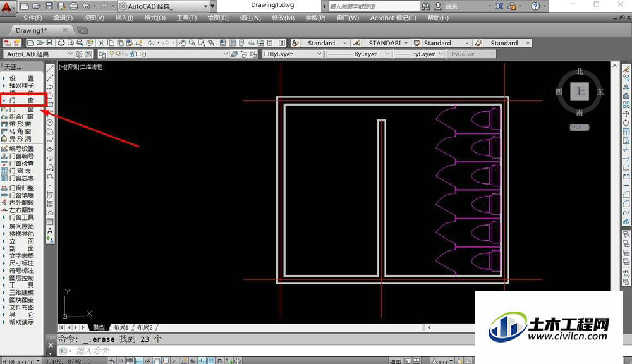Open the 绘图(D) menu
This screenshot has height=364, width=632.
coord(217,18)
